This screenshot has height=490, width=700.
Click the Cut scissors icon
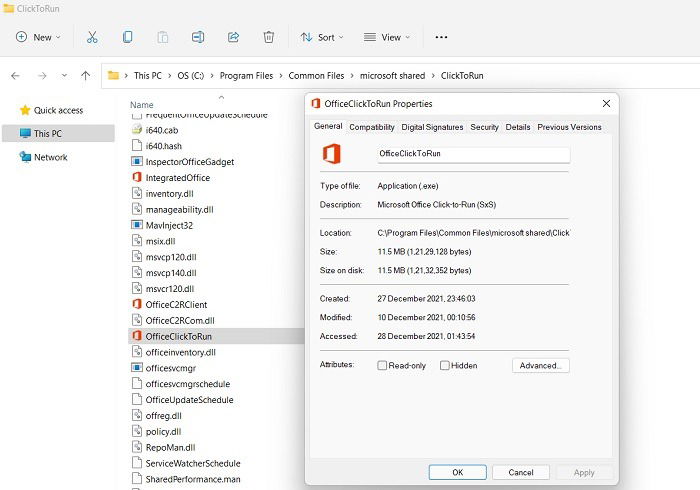click(x=92, y=37)
